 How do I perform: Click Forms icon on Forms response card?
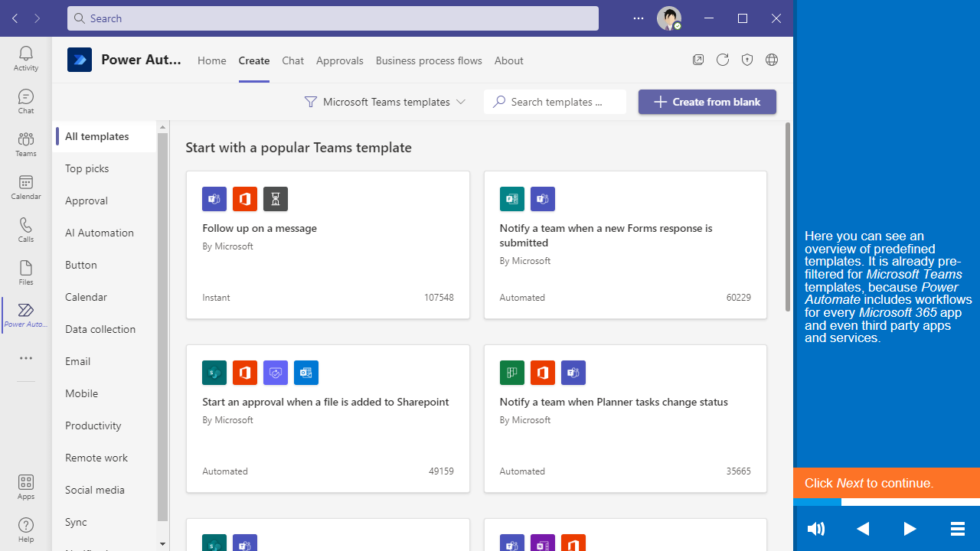512,199
